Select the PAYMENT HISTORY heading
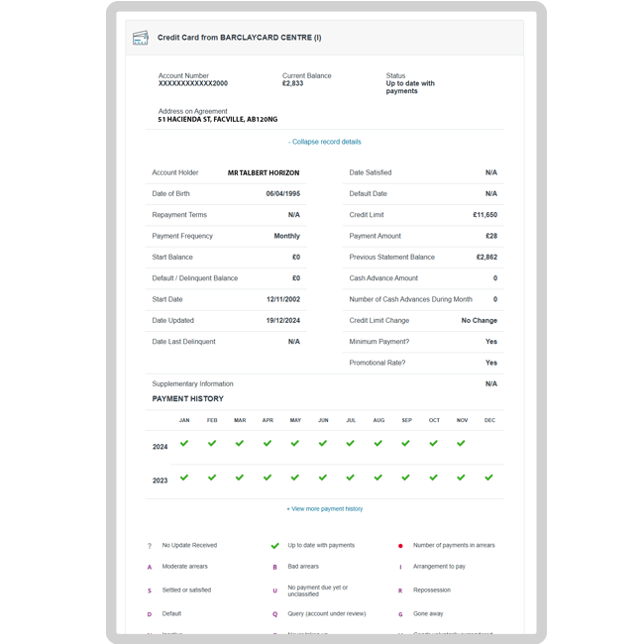644x644 pixels. coord(187,398)
